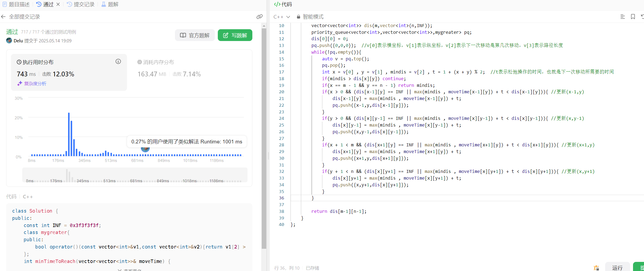644x271 pixels.
Task: Click the 'while(!pq.empty()){' code line
Action: [336, 52]
